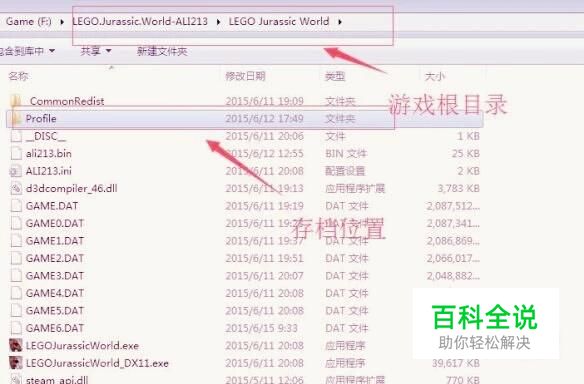Select the GAME3.DAT file name
584x384 pixels.
(x=55, y=276)
